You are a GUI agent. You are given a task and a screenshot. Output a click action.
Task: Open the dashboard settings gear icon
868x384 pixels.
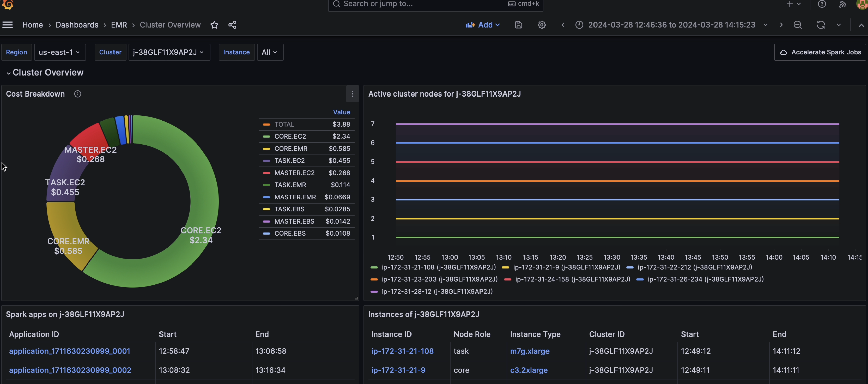point(541,25)
